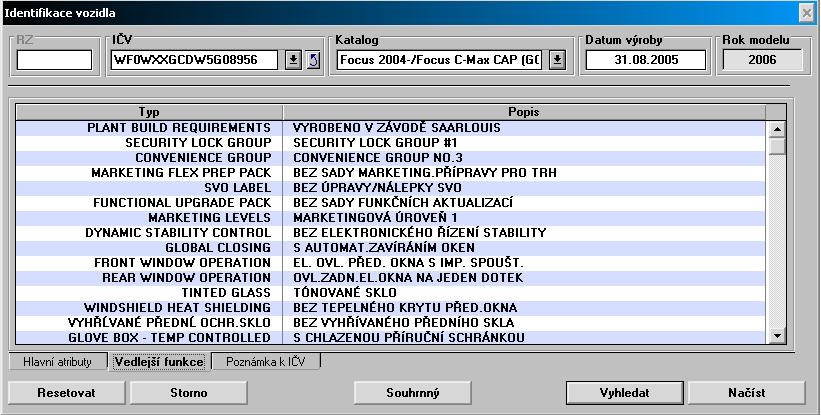Click the Načíst button
This screenshot has width=821, height=415.
(x=746, y=392)
